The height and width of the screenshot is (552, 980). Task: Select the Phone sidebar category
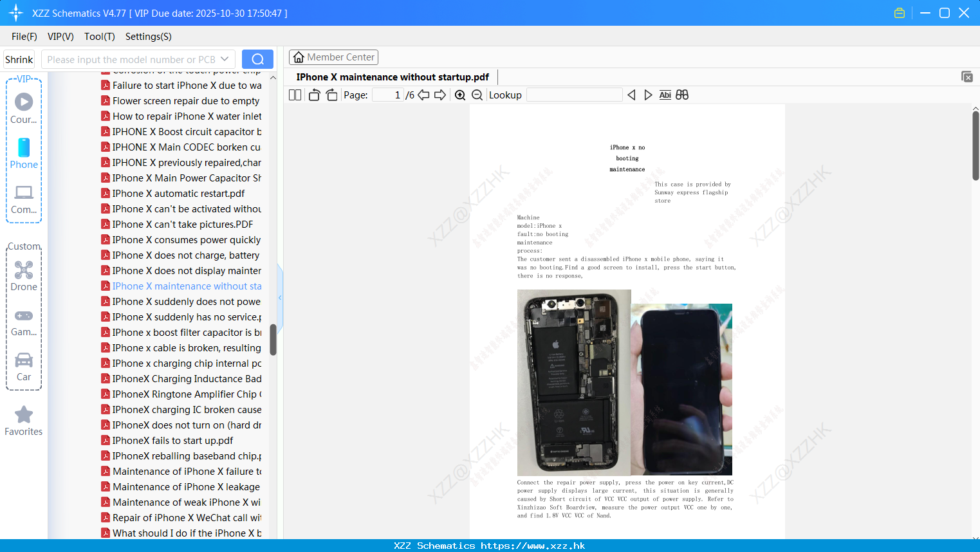coord(24,153)
